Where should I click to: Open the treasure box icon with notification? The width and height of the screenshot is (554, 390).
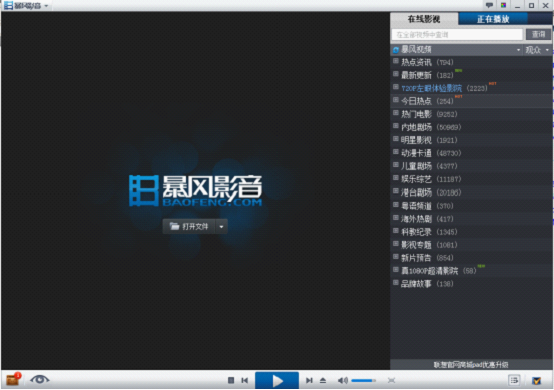click(x=13, y=380)
